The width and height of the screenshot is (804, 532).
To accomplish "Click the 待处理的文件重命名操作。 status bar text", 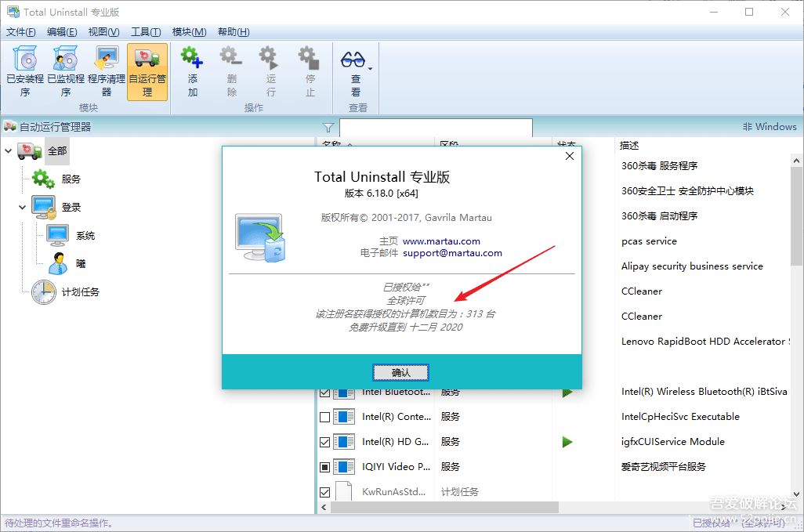I will (59, 523).
